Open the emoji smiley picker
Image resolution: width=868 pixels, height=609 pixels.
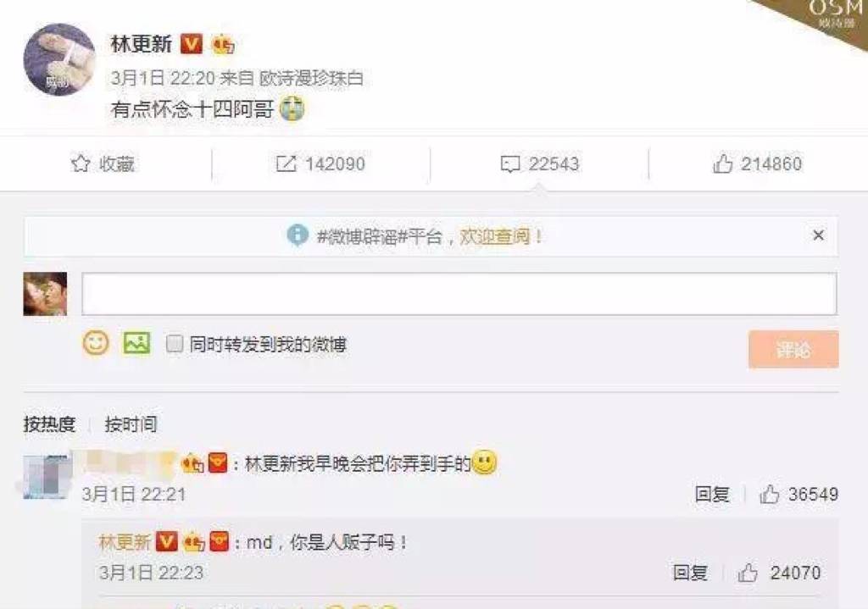[x=96, y=343]
